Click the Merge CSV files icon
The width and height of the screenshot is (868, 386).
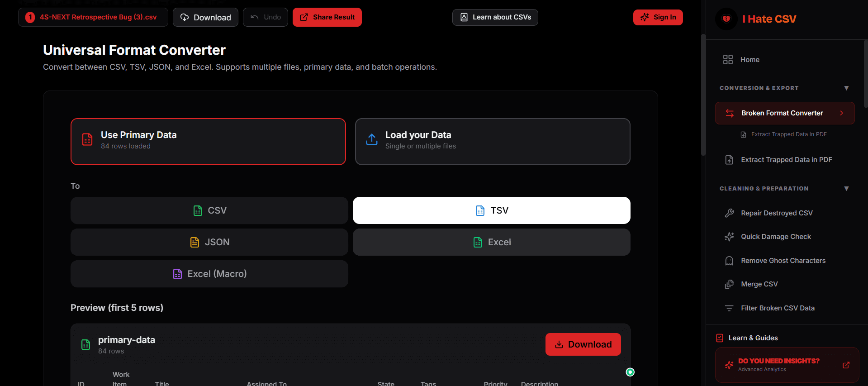click(x=729, y=284)
